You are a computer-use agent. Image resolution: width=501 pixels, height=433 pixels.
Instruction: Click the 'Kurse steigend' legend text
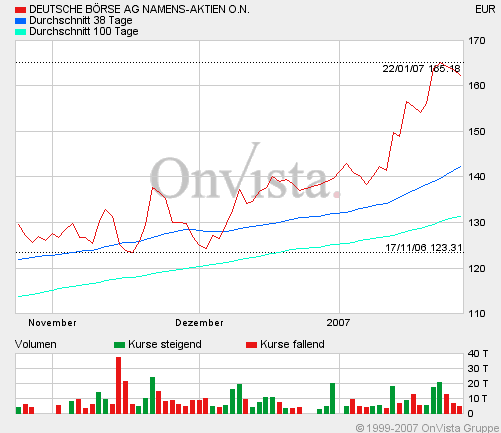pos(165,344)
